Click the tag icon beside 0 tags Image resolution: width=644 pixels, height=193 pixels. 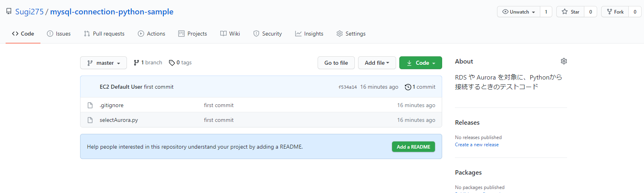(172, 63)
